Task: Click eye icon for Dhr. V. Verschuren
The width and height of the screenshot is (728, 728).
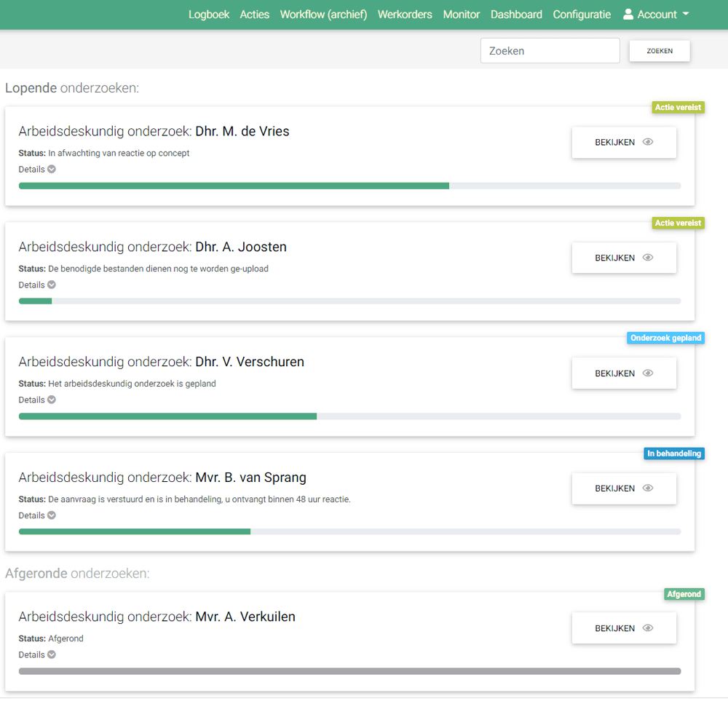Action: point(648,373)
